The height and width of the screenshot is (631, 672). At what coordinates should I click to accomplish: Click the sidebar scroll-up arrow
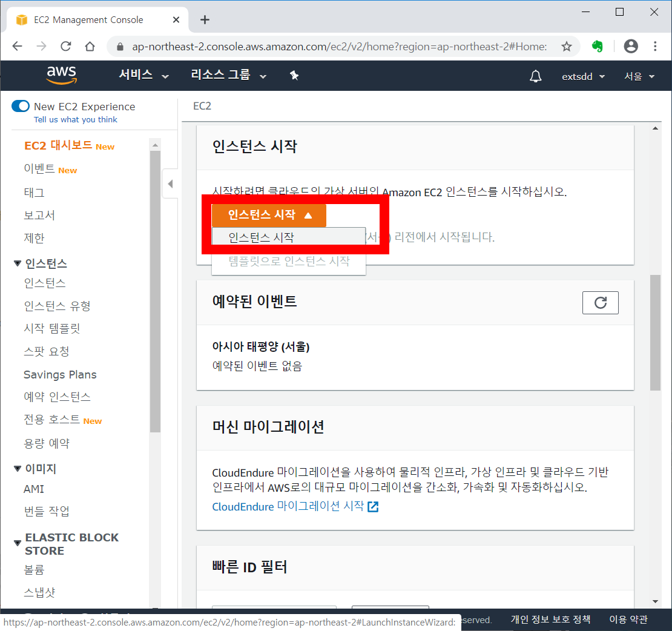[x=155, y=145]
